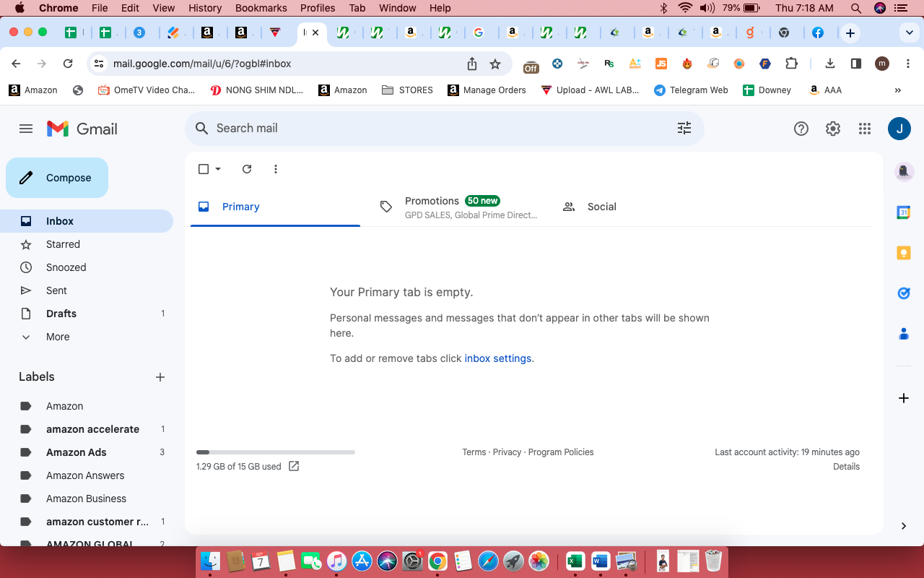
Task: Open Google Calendar side panel icon
Action: (903, 212)
